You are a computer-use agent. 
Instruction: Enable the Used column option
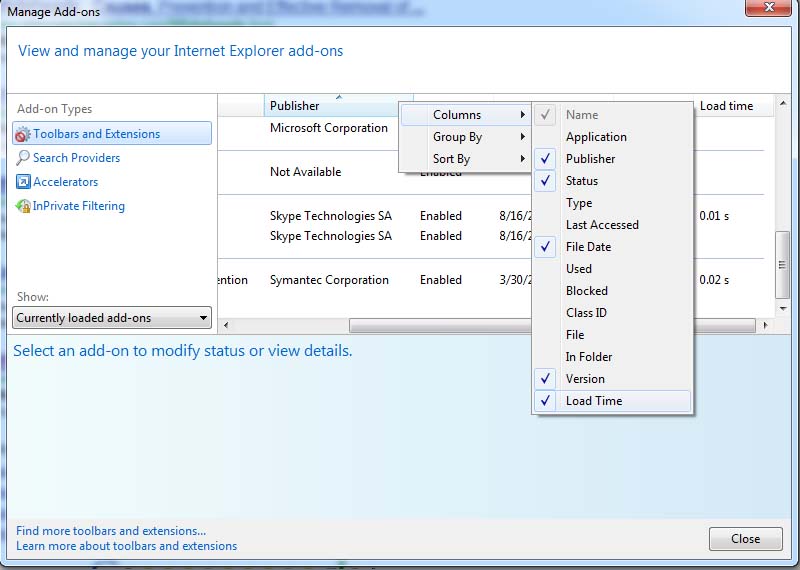(x=612, y=268)
